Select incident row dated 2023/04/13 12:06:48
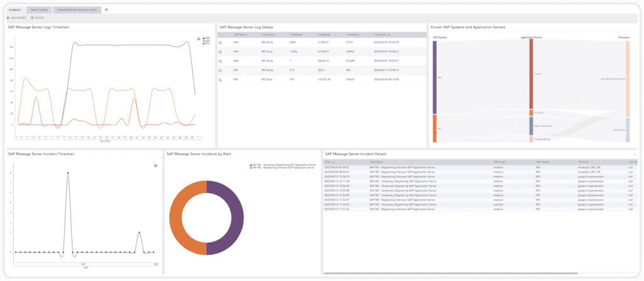Viewport: 644px width, 281px height. coord(480,185)
